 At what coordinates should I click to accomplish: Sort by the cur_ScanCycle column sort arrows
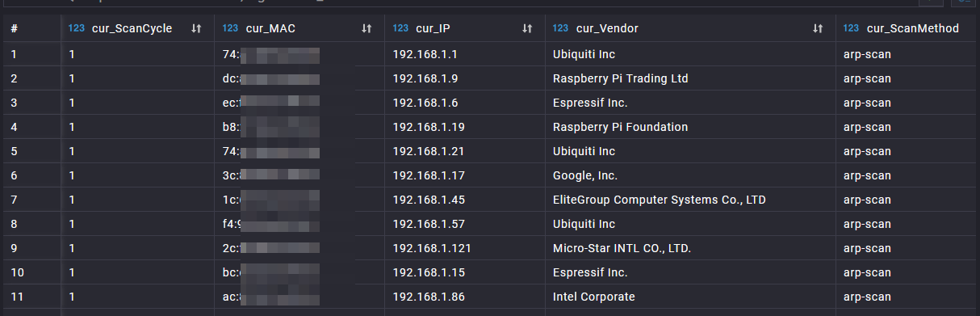196,28
